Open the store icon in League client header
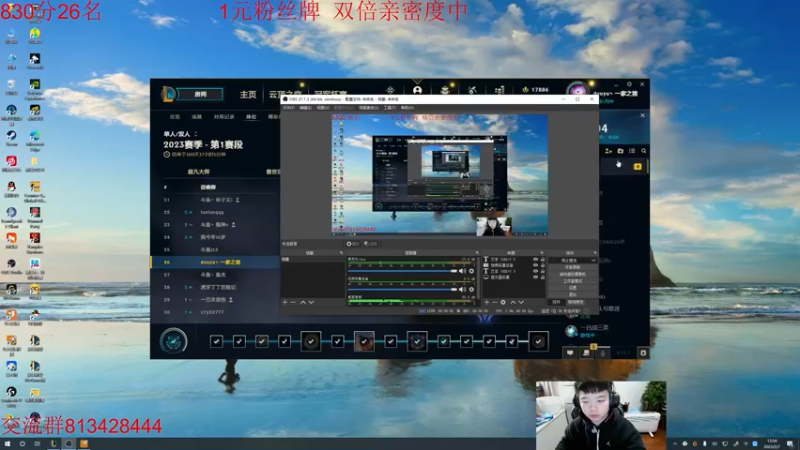Viewport: 800px width, 450px height. (499, 90)
